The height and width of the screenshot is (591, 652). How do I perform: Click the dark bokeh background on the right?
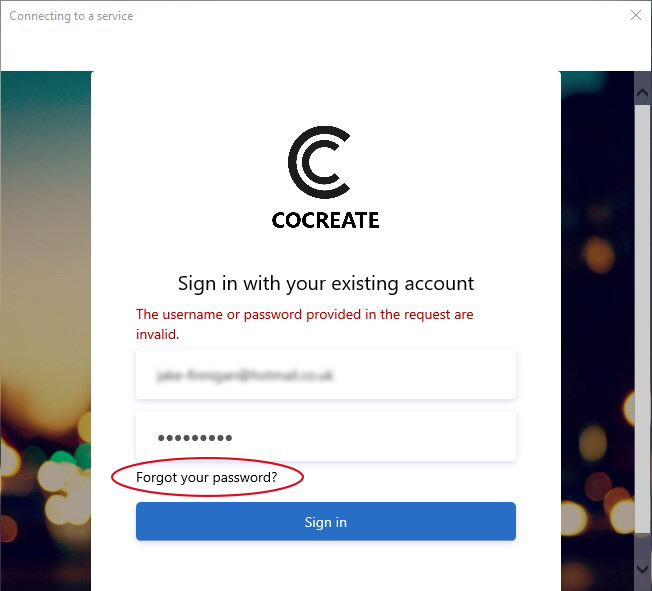coord(597,331)
